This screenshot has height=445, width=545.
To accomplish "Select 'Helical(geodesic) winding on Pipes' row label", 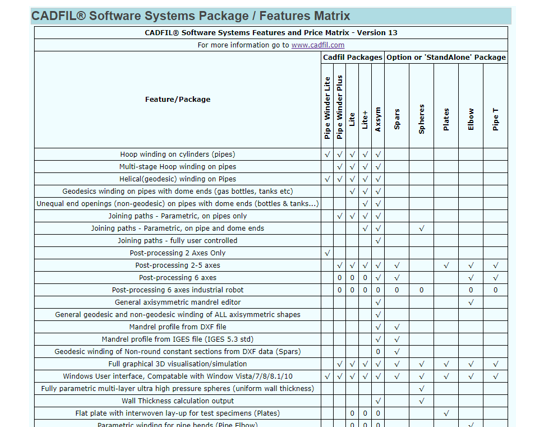I will (178, 179).
